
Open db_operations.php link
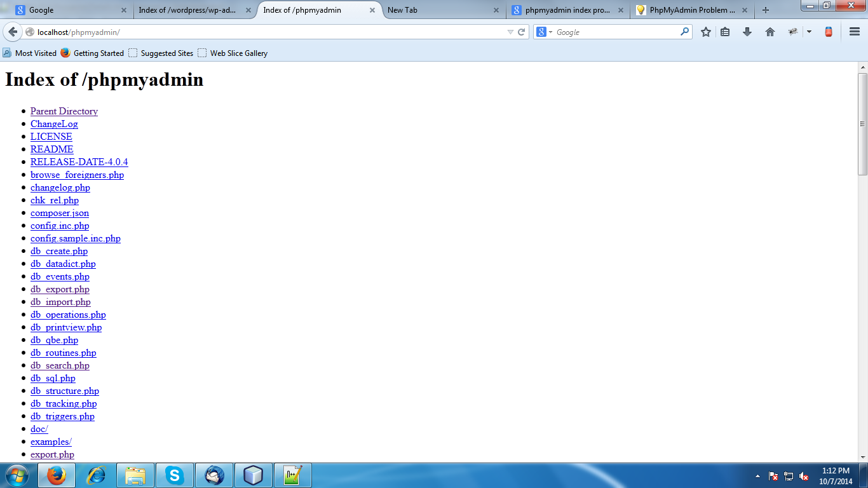[68, 315]
